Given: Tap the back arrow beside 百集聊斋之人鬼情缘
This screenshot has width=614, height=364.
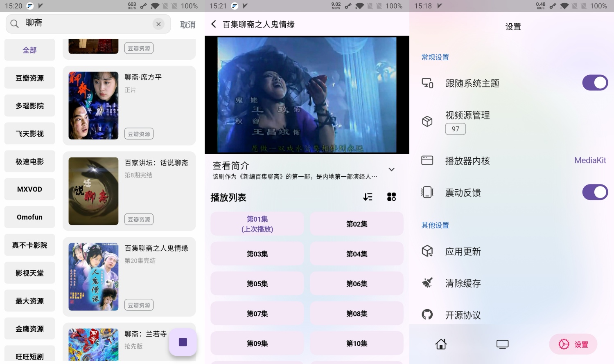Looking at the screenshot, I should pos(214,24).
